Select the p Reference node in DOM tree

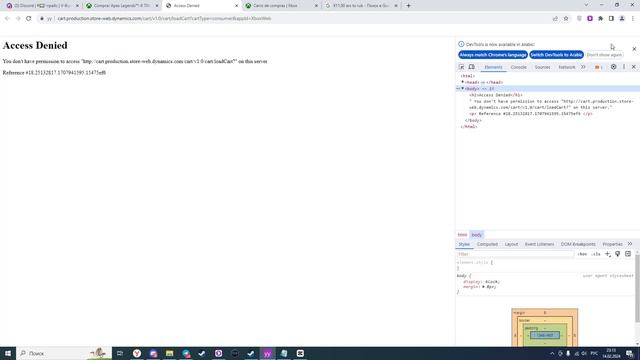(531, 114)
